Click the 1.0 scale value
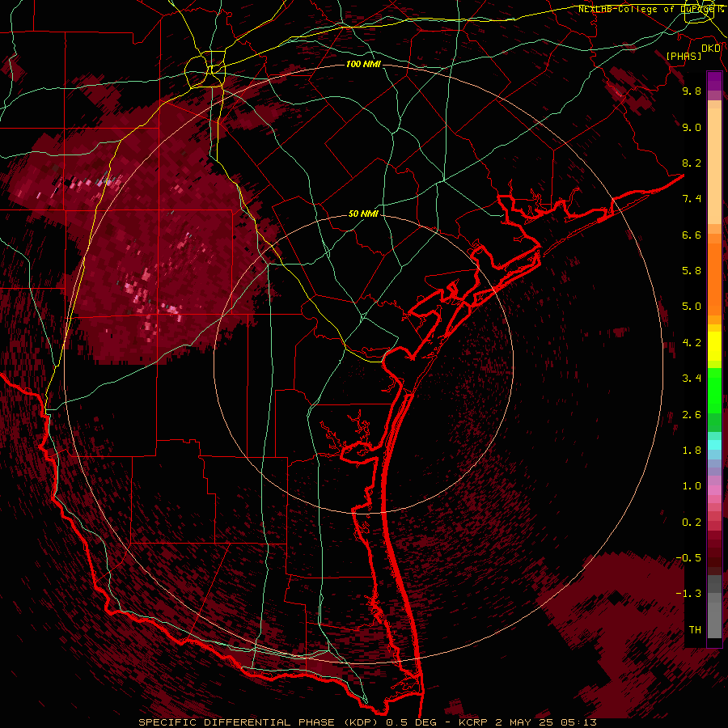728x728 pixels. (692, 486)
